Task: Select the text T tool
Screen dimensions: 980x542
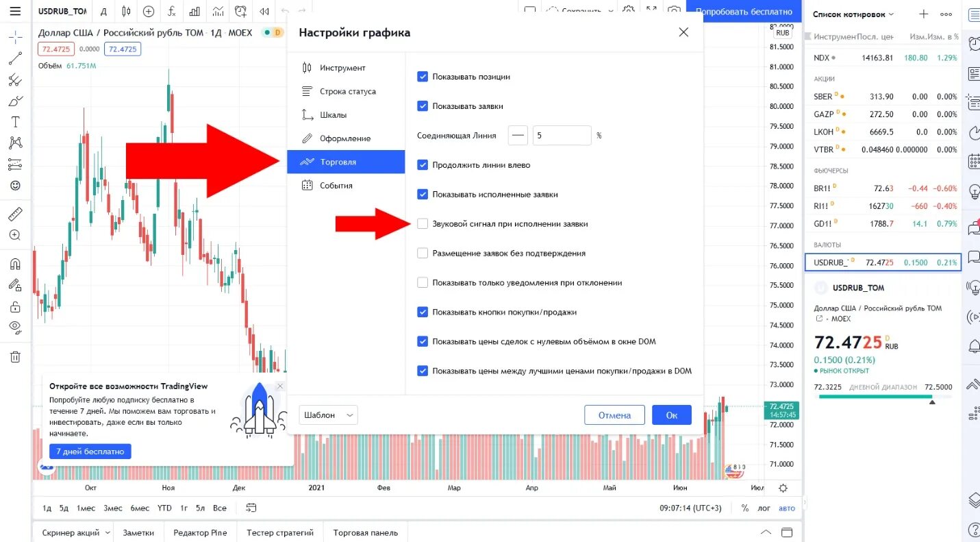Action: coord(15,122)
